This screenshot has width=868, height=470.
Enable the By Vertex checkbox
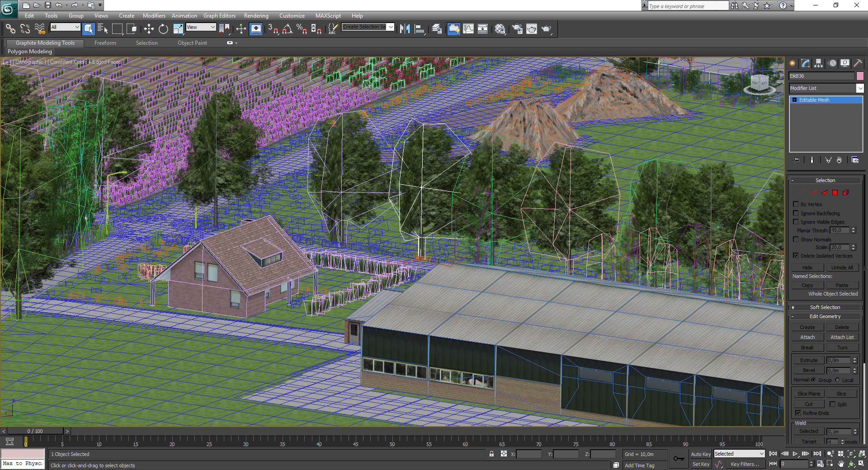point(796,204)
